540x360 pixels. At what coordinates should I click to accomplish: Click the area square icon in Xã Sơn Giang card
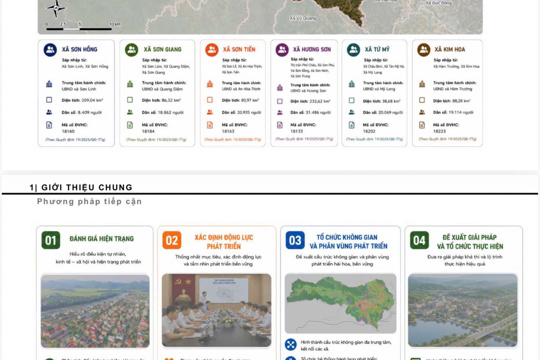pyautogui.click(x=130, y=100)
